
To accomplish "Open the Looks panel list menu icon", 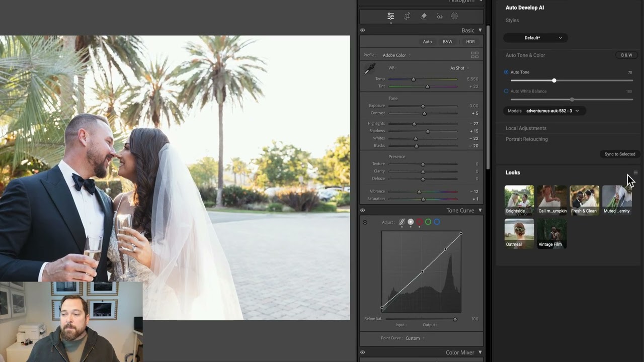I will pyautogui.click(x=635, y=172).
